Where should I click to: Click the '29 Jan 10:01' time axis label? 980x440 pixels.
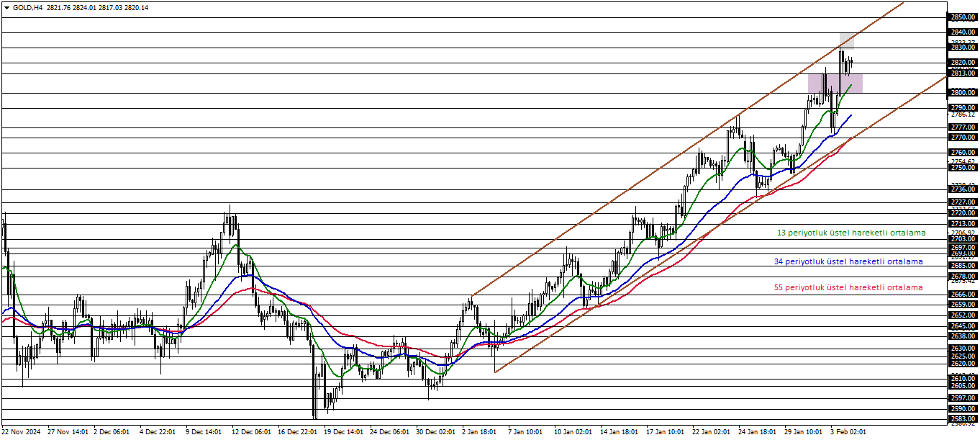[x=804, y=432]
